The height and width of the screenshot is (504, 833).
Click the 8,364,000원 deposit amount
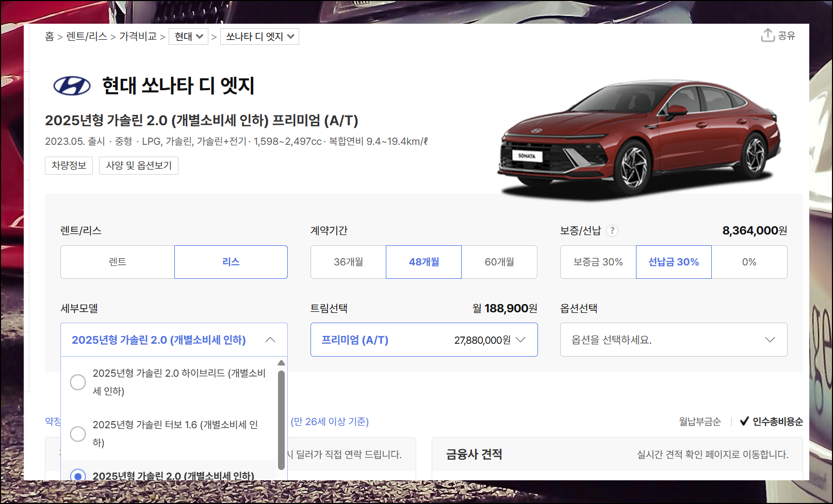tap(755, 230)
